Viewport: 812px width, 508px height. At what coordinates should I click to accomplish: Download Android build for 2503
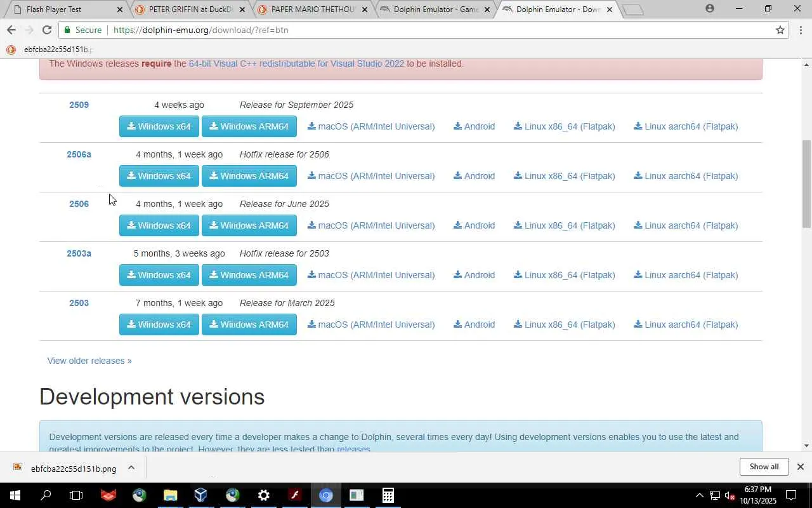point(474,324)
